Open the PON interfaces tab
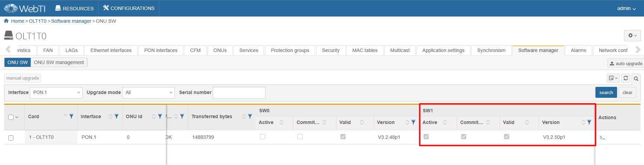The image size is (644, 165). [161, 50]
